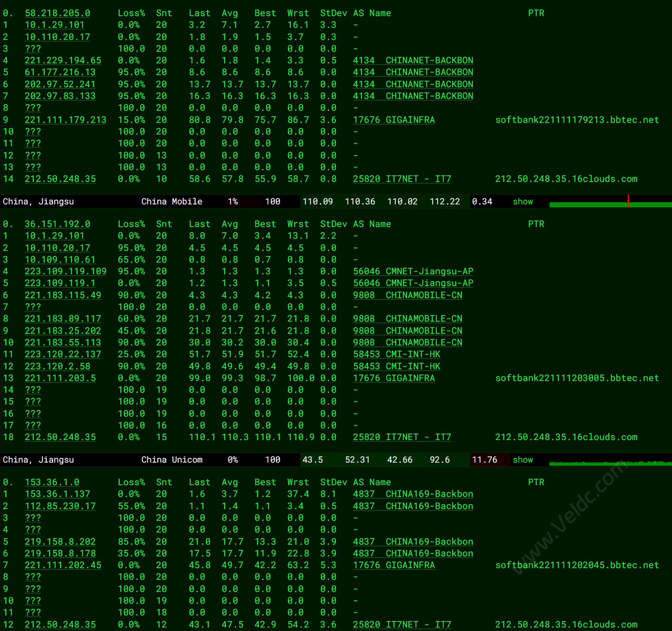Open the 36.151.192.0 address link
The width and height of the screenshot is (672, 631).
[x=57, y=224]
